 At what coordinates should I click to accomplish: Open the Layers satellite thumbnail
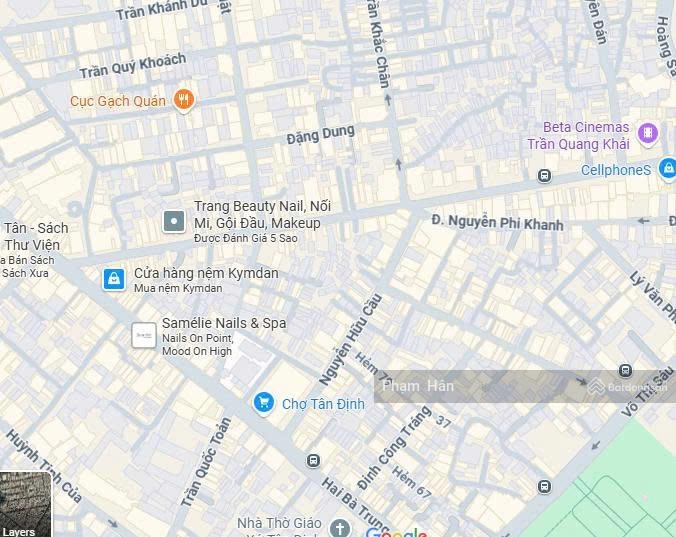click(x=25, y=504)
